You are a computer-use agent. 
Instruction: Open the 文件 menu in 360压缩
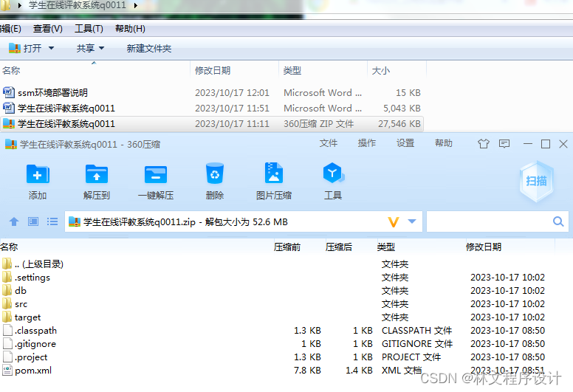tap(329, 143)
